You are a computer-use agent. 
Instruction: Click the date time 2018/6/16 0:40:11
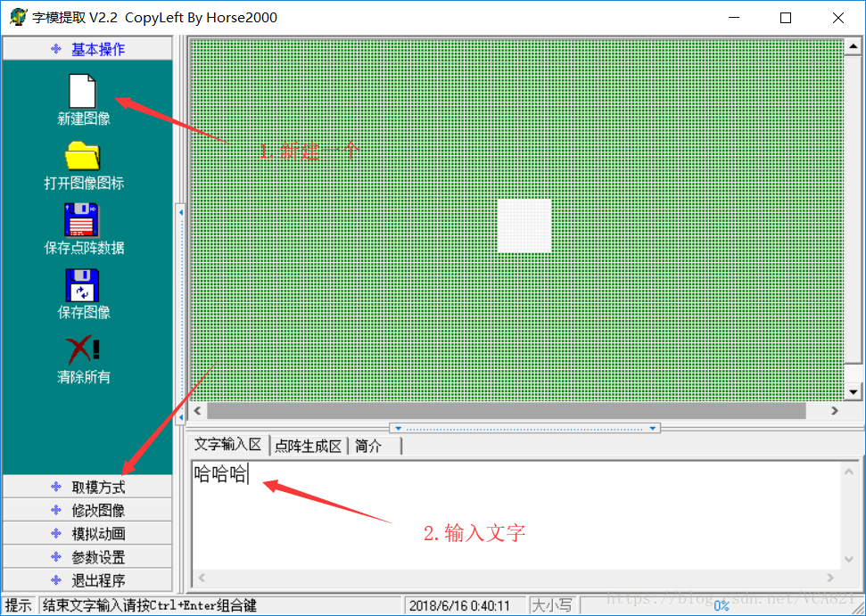(459, 606)
